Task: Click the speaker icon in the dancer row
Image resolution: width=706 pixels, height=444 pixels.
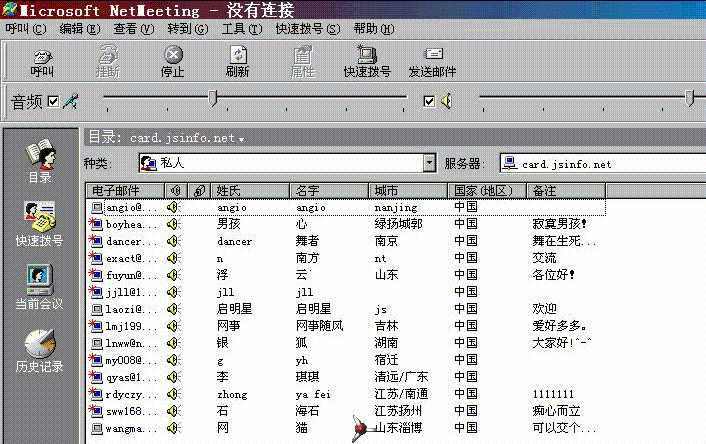Action: (173, 241)
